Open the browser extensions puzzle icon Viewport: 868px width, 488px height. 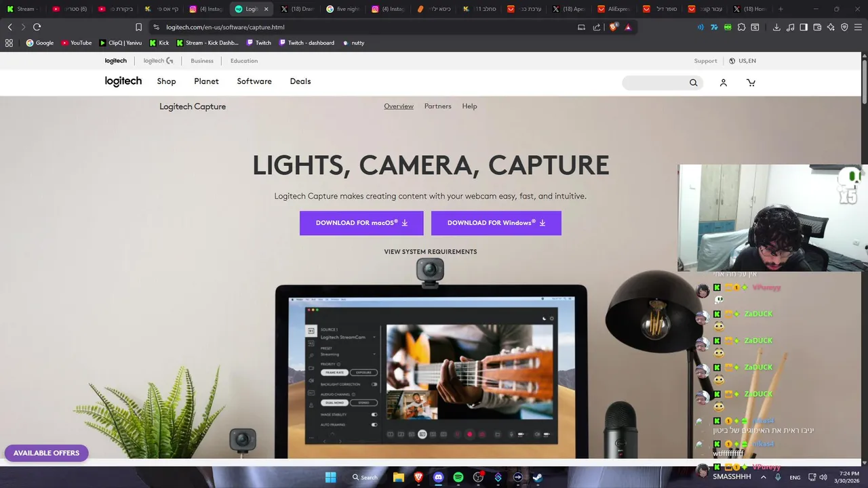click(741, 27)
